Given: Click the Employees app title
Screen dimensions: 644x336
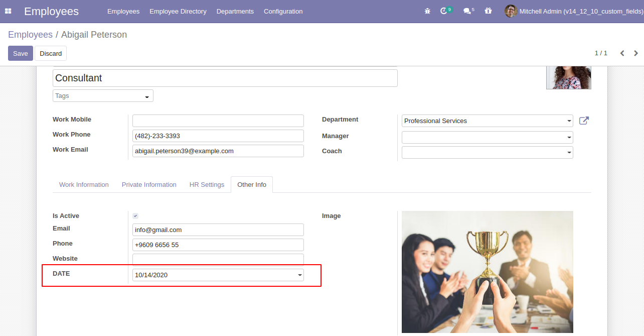Looking at the screenshot, I should point(51,11).
